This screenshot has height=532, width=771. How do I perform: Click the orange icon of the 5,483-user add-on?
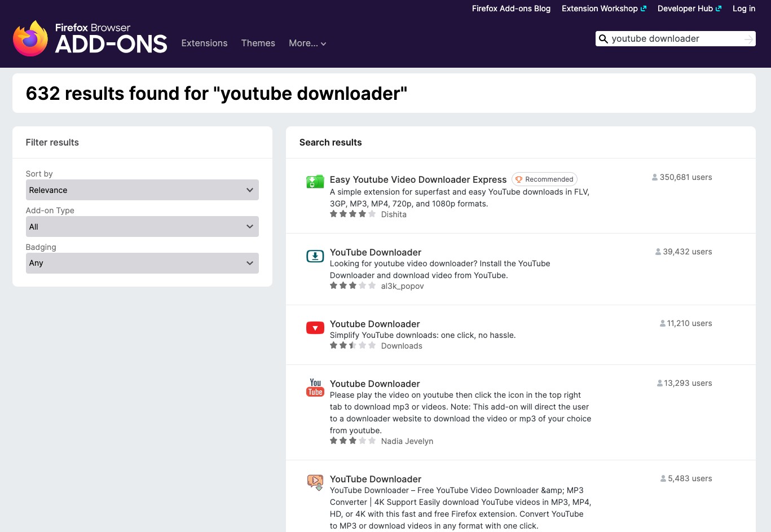315,482
